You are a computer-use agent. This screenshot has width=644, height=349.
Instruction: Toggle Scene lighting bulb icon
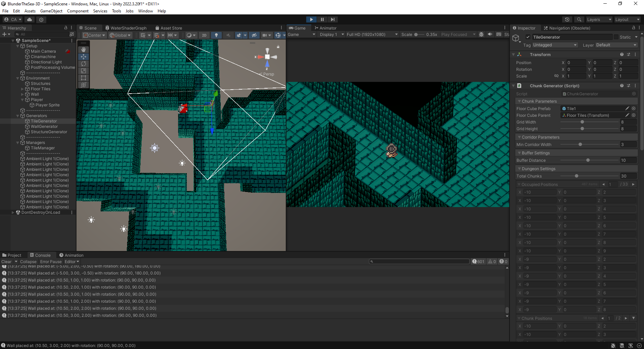[216, 35]
